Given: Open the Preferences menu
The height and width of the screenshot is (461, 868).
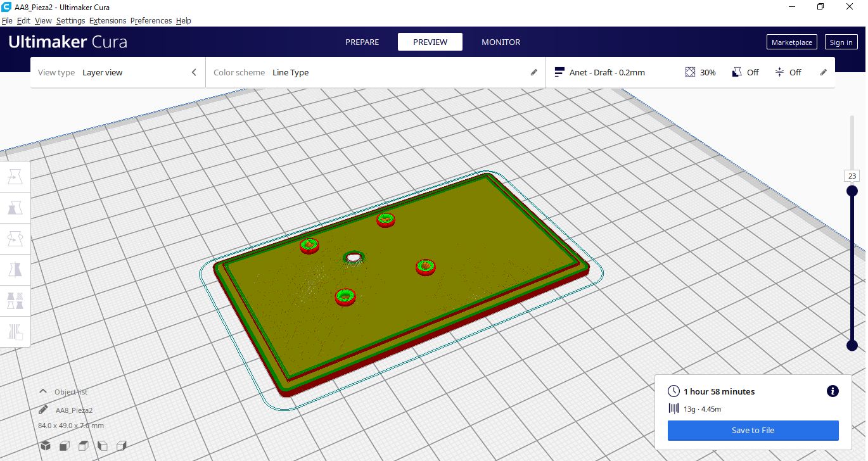Looking at the screenshot, I should coord(151,20).
